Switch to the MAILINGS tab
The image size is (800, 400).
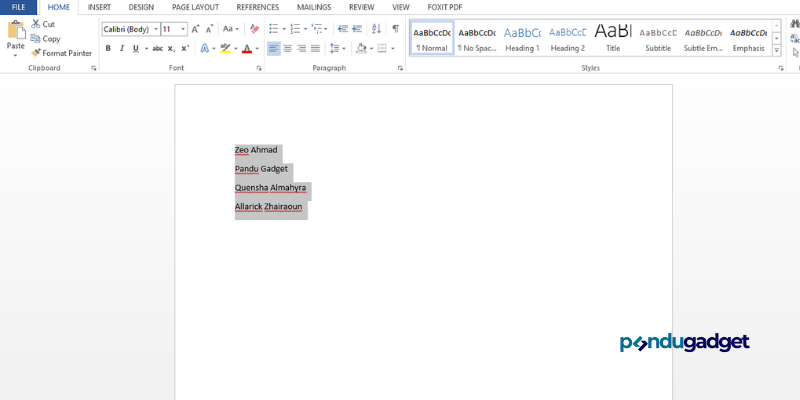click(x=314, y=7)
